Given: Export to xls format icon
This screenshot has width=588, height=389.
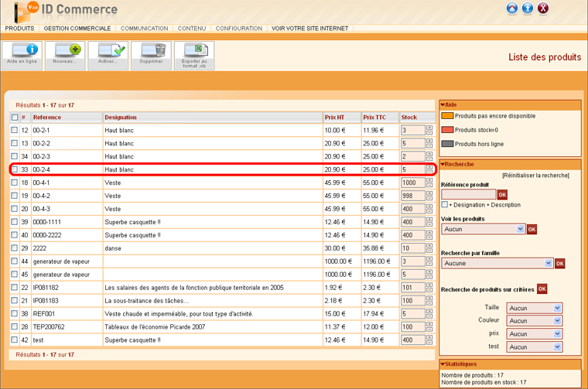Looking at the screenshot, I should click(x=194, y=55).
